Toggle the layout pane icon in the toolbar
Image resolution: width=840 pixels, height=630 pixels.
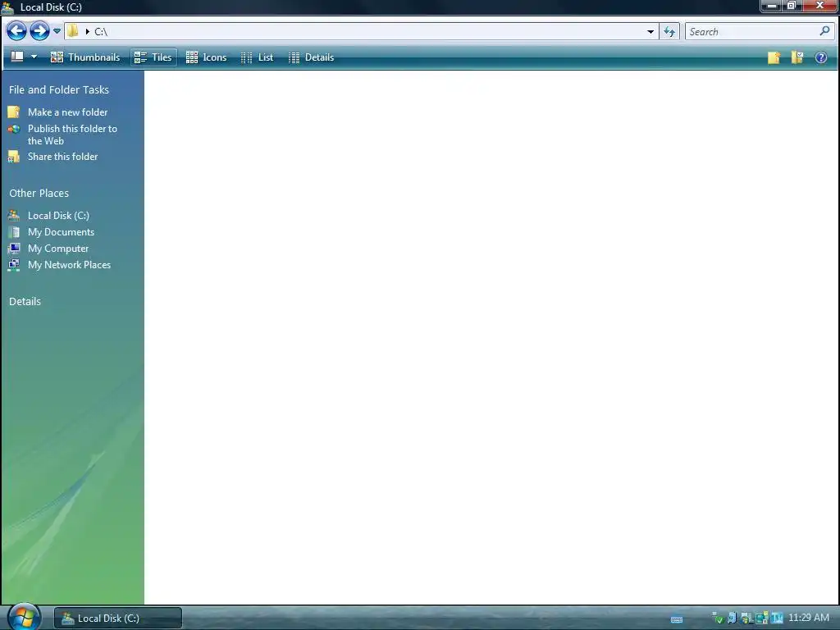(17, 57)
